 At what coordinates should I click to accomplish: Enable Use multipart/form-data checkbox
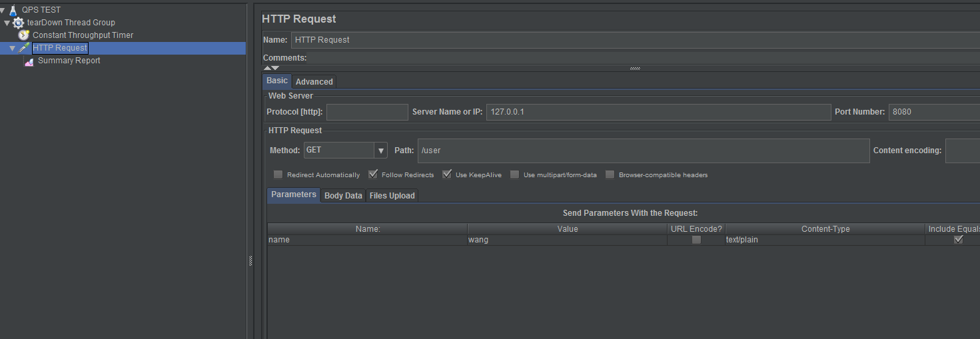click(x=514, y=174)
